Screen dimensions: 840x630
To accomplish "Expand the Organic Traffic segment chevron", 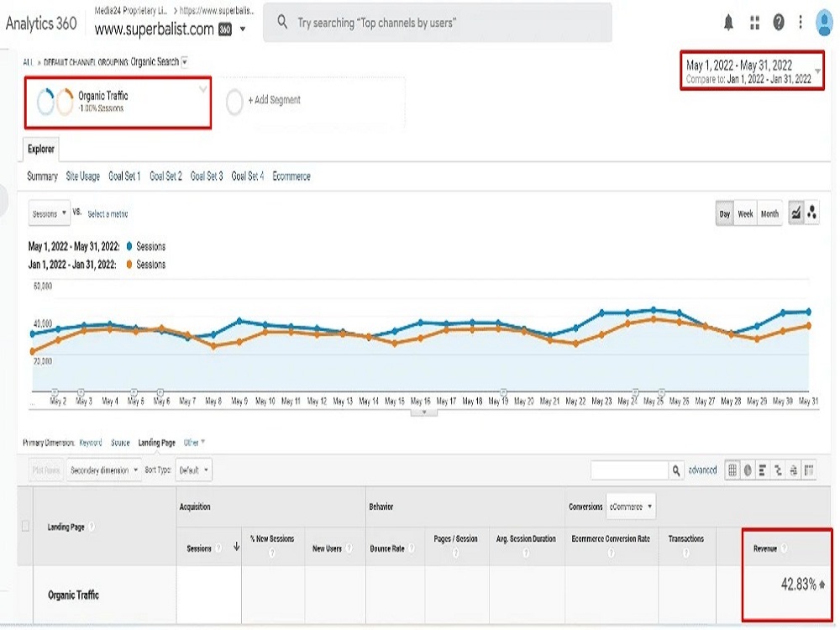I will click(203, 90).
